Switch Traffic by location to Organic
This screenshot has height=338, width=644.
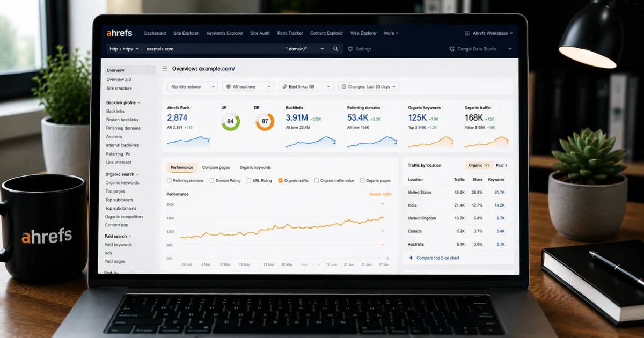pos(479,166)
